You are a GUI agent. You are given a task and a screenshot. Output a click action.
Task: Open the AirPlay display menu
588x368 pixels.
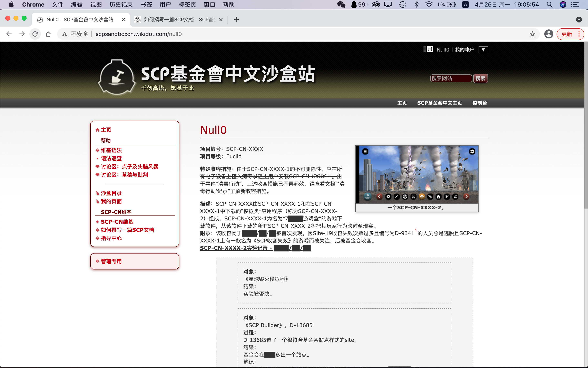[x=388, y=4]
